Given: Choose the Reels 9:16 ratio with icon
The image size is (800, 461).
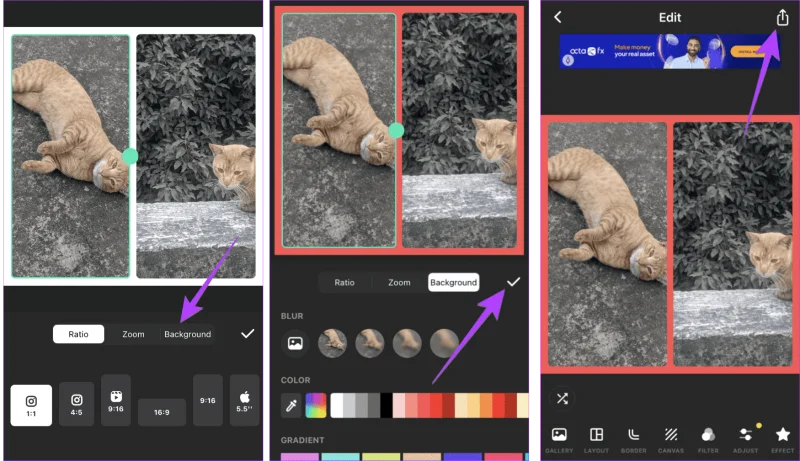Looking at the screenshot, I should pos(116,400).
